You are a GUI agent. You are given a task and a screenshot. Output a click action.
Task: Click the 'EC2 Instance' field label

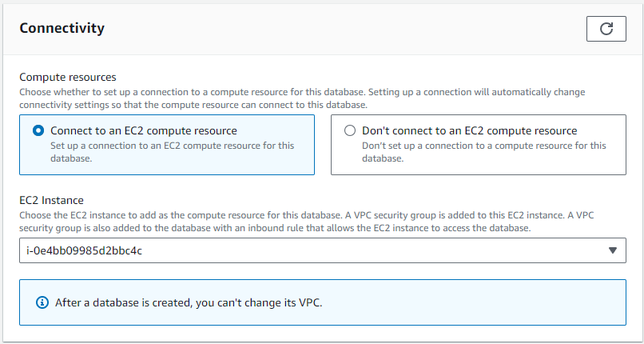click(51, 200)
